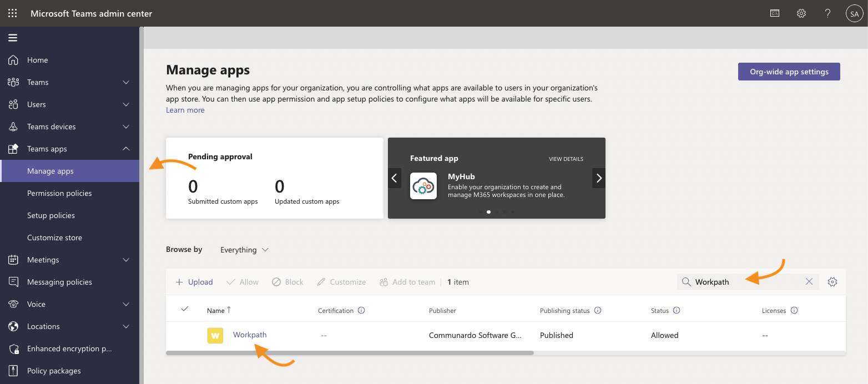Open settings gear in top bar

(801, 13)
